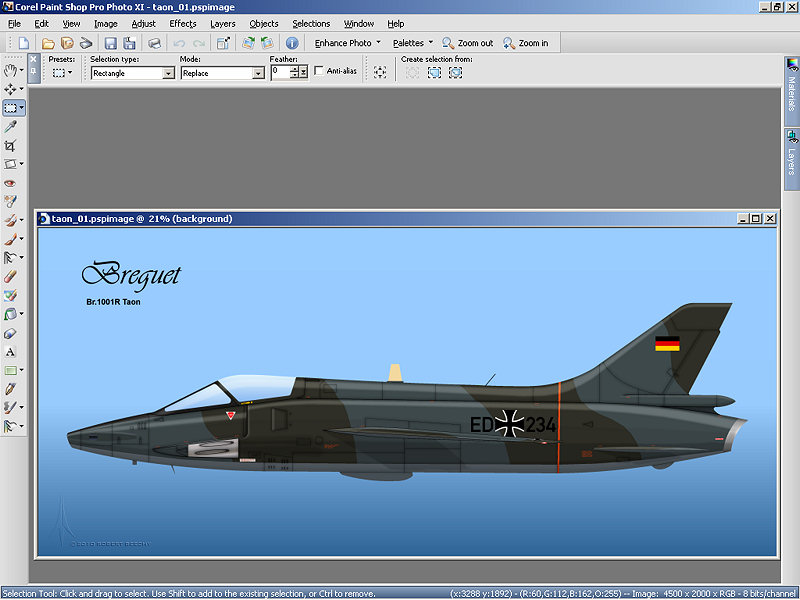Select the Pen tool
Screen dimensions: 800x600
[10, 389]
